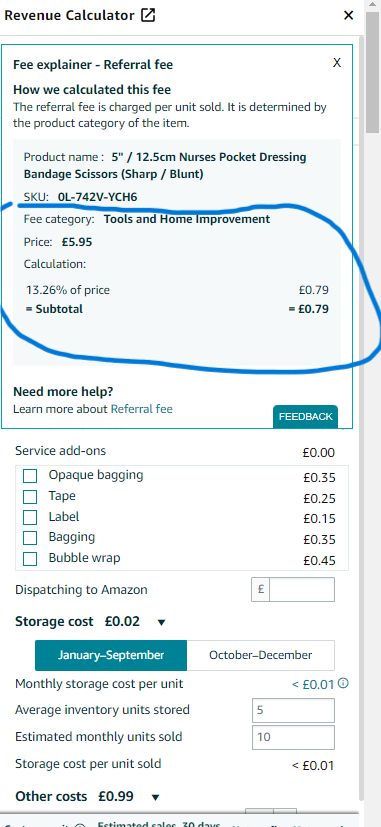Tick the Opaque bagging checkbox
Screen dimensions: 381x827
[30, 476]
